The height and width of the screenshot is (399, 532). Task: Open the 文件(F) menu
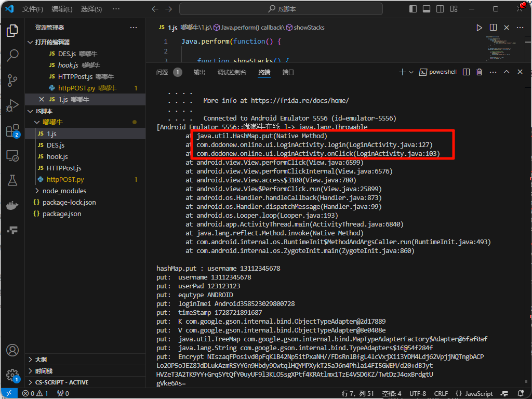point(33,9)
